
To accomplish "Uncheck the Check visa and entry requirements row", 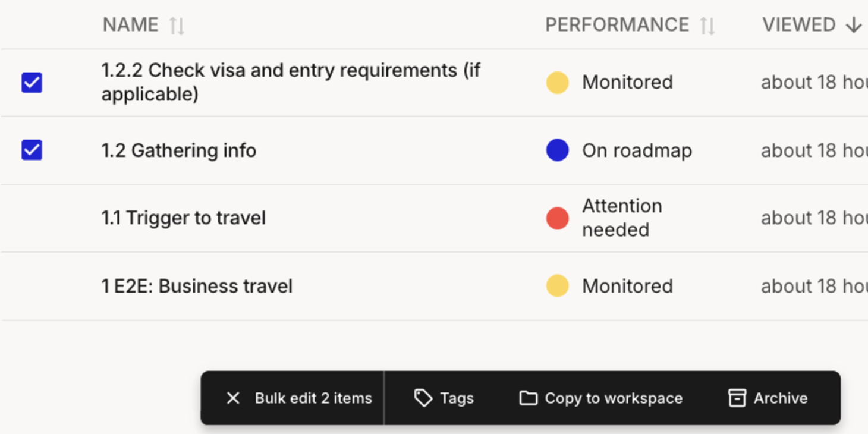I will click(x=32, y=83).
